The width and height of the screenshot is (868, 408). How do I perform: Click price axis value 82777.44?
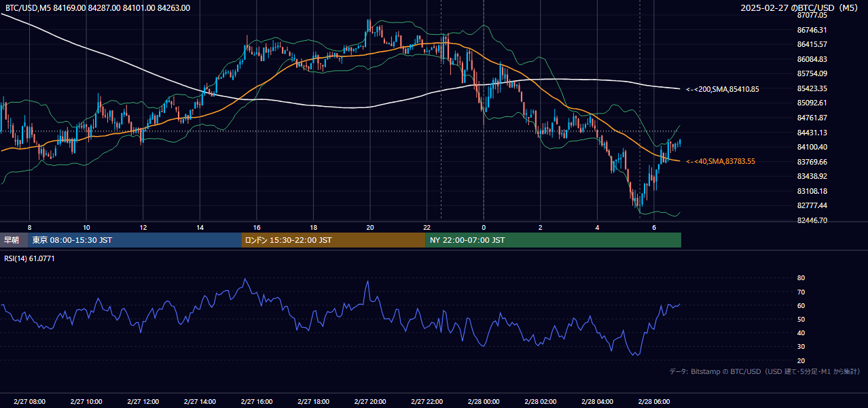[812, 205]
